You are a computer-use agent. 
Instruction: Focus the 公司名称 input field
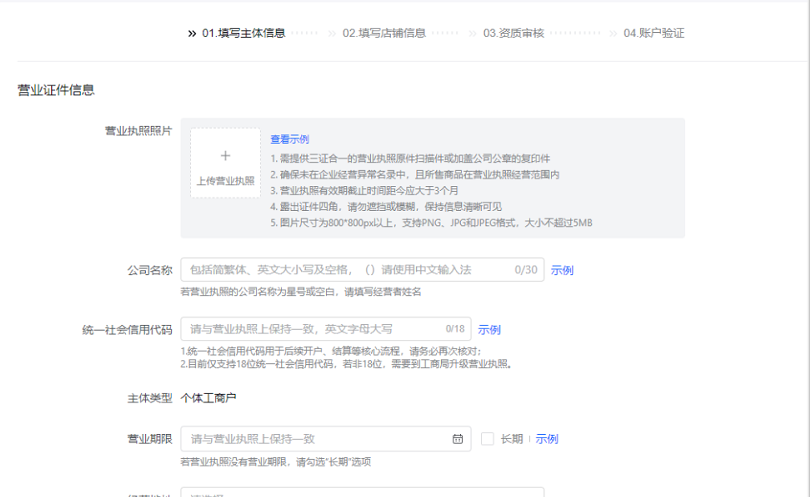[x=362, y=270]
